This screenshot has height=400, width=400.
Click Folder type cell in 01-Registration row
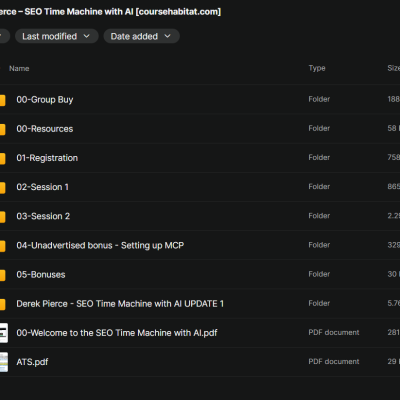tap(319, 157)
